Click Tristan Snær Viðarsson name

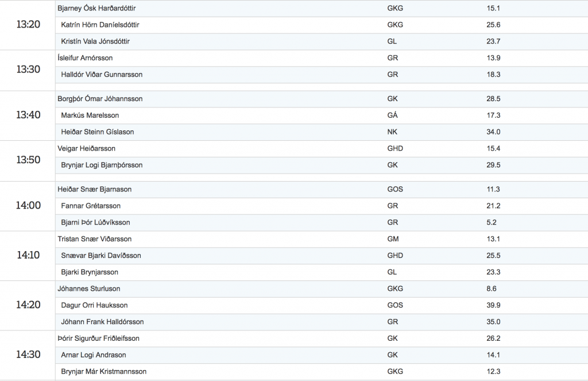click(95, 238)
